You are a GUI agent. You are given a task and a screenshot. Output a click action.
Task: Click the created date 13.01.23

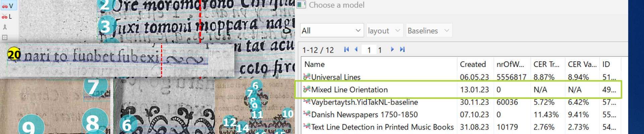point(474,89)
